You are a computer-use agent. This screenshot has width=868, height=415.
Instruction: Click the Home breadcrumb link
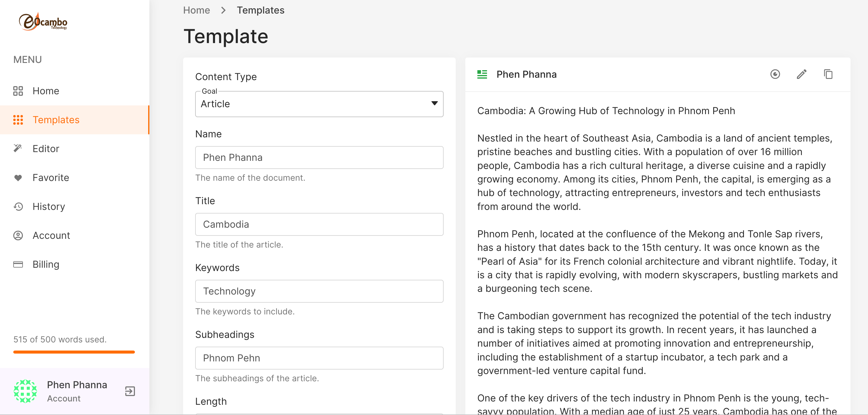[196, 10]
